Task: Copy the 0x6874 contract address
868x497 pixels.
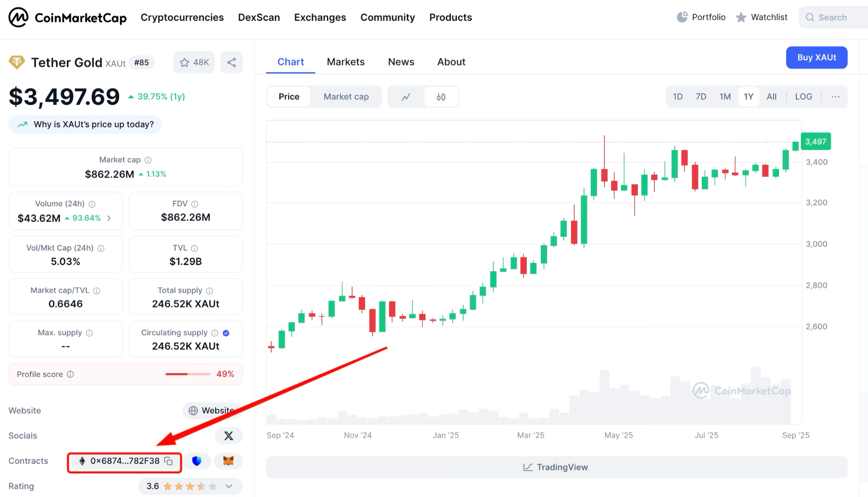Action: tap(169, 461)
